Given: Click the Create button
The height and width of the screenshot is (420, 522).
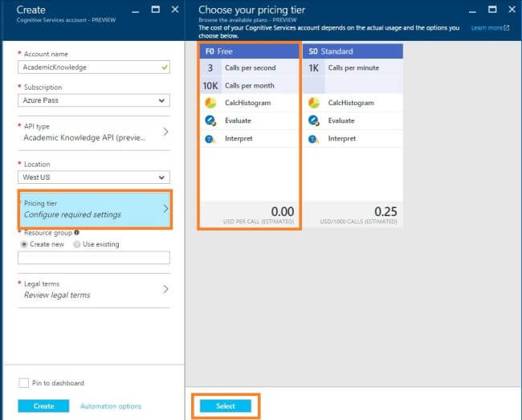Looking at the screenshot, I should 43,406.
